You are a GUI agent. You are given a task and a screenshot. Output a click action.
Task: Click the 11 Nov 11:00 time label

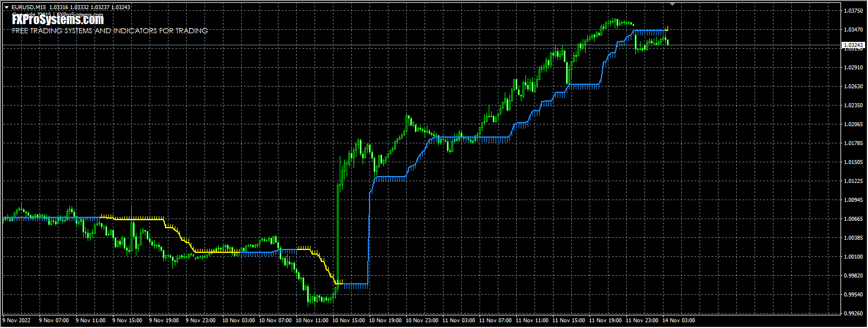coord(532,321)
